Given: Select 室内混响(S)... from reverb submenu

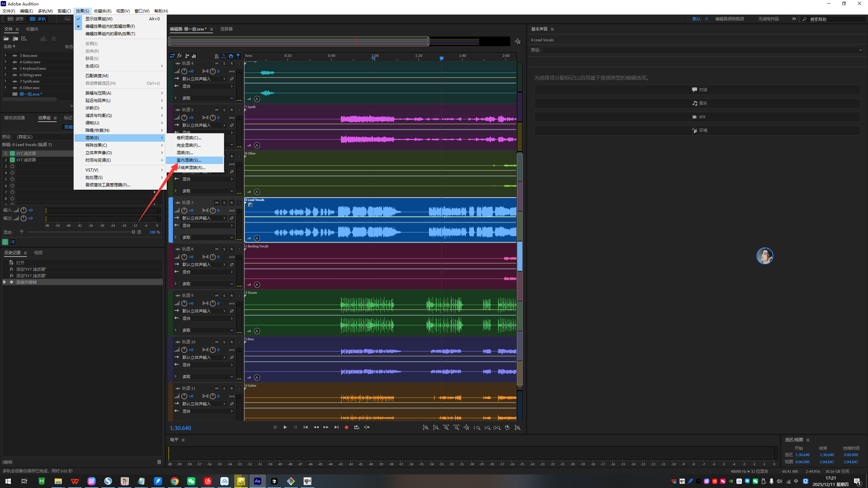Looking at the screenshot, I should [x=189, y=160].
